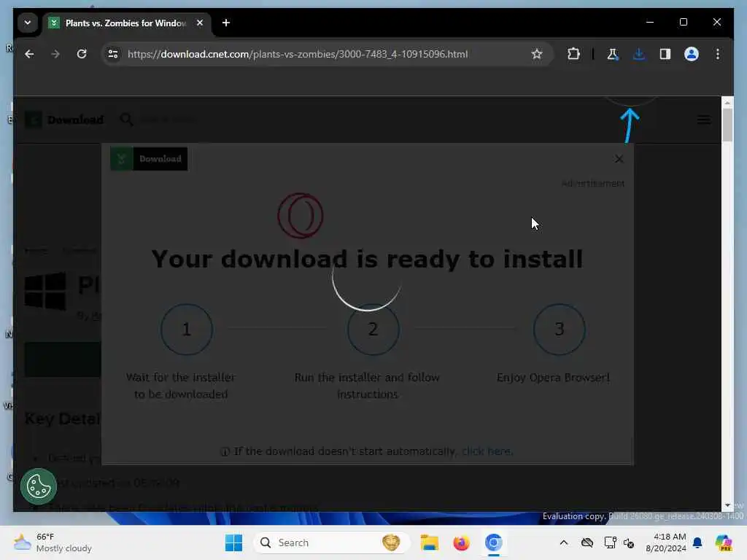
Task: Click the CNET Download site logo
Action: [64, 120]
